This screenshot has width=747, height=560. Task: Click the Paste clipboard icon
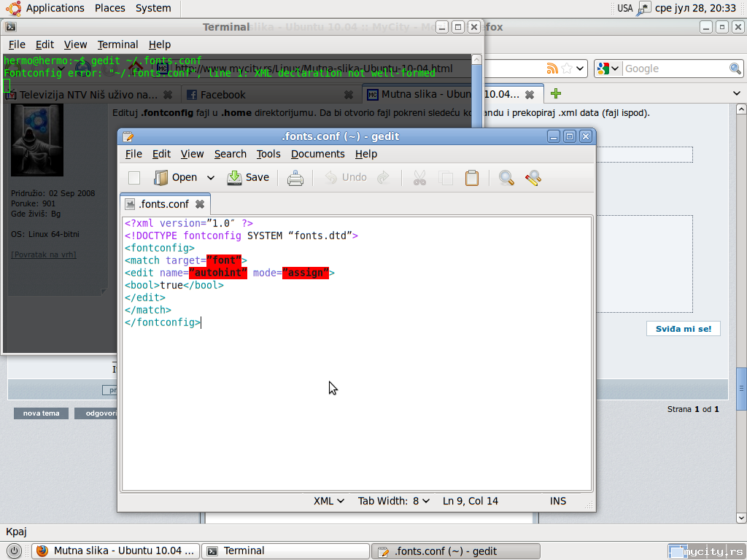pos(472,178)
